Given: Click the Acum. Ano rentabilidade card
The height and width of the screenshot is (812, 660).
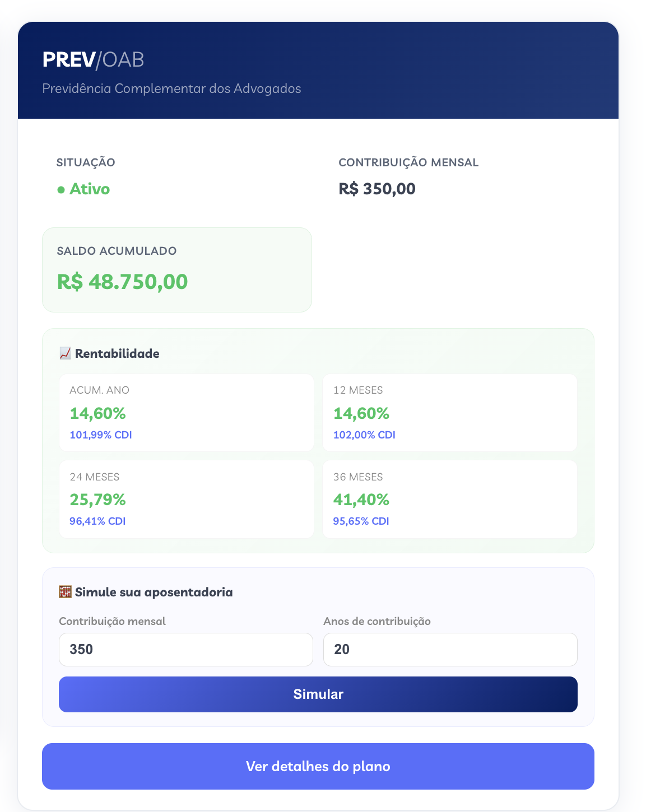Looking at the screenshot, I should (186, 412).
